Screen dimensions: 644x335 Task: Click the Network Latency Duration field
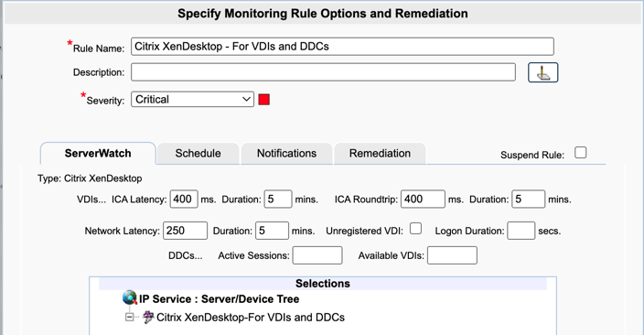pos(272,231)
